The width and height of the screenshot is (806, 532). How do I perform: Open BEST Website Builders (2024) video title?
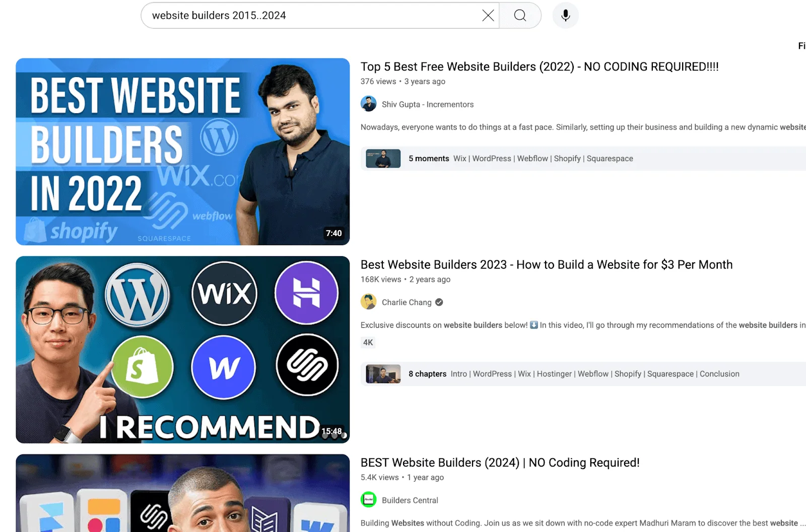click(500, 463)
